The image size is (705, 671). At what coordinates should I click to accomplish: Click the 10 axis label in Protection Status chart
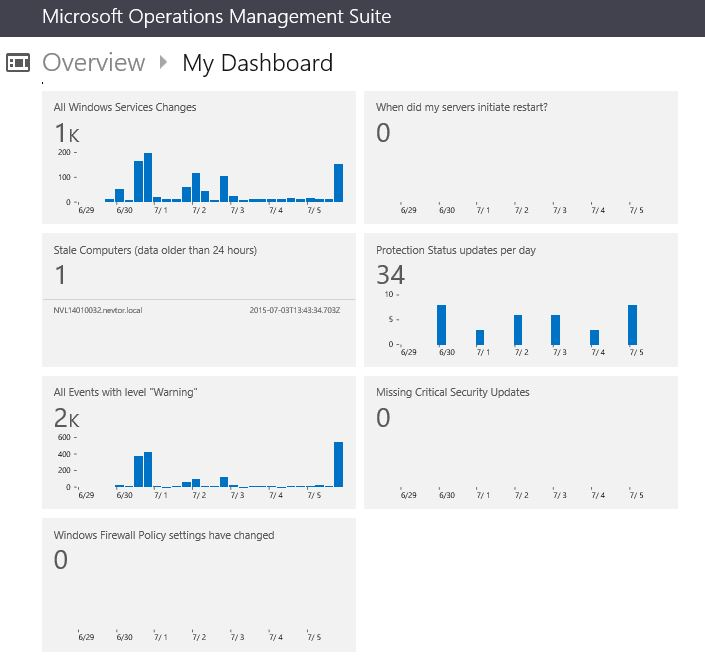tap(389, 294)
